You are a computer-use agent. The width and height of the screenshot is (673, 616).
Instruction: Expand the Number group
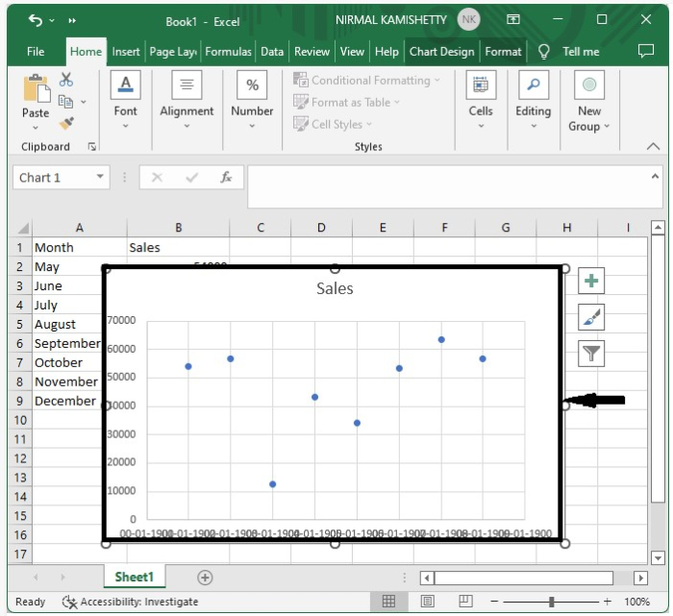click(252, 100)
